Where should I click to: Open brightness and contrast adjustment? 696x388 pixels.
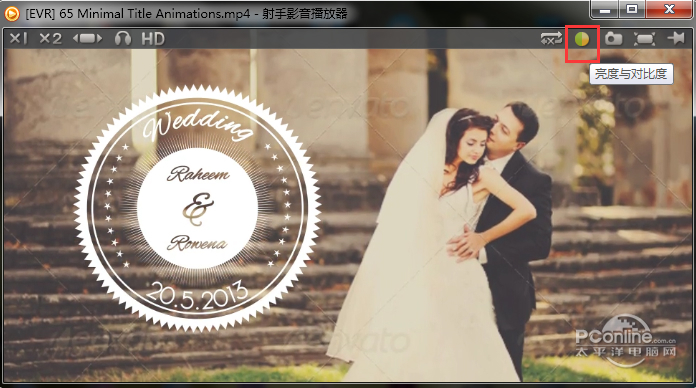click(582, 39)
